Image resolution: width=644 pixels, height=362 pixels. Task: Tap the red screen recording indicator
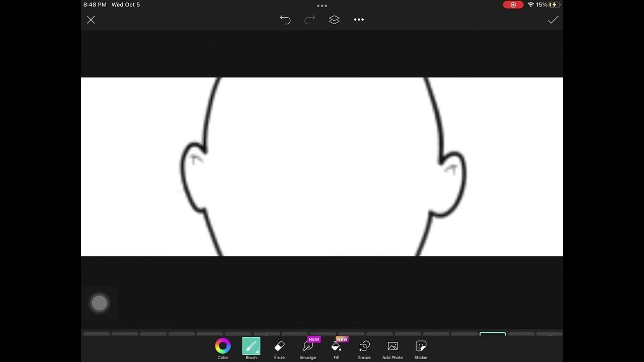[x=513, y=5]
